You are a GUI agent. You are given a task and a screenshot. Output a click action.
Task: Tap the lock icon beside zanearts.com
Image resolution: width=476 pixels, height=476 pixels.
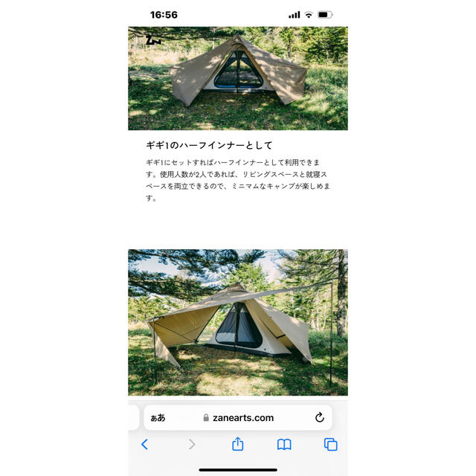206,418
